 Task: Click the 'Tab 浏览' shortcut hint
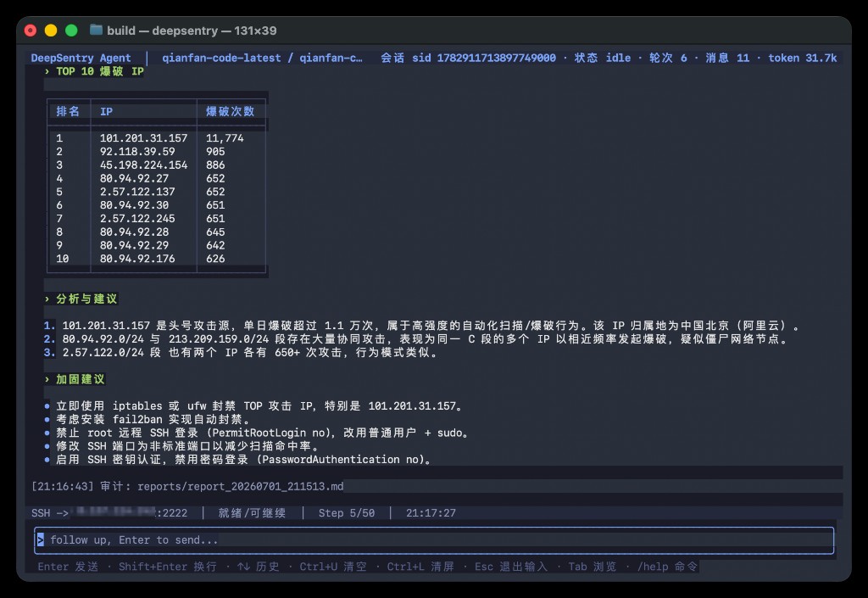click(592, 567)
